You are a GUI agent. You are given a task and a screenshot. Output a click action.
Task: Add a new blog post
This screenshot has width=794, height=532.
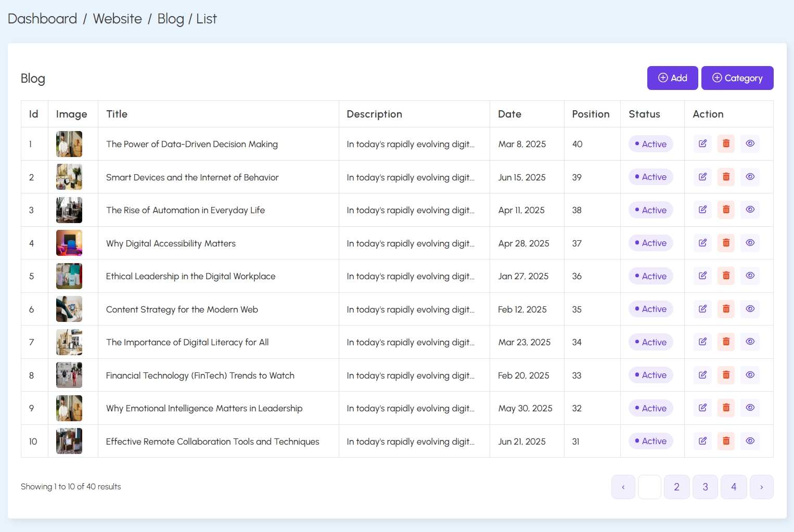pyautogui.click(x=673, y=78)
